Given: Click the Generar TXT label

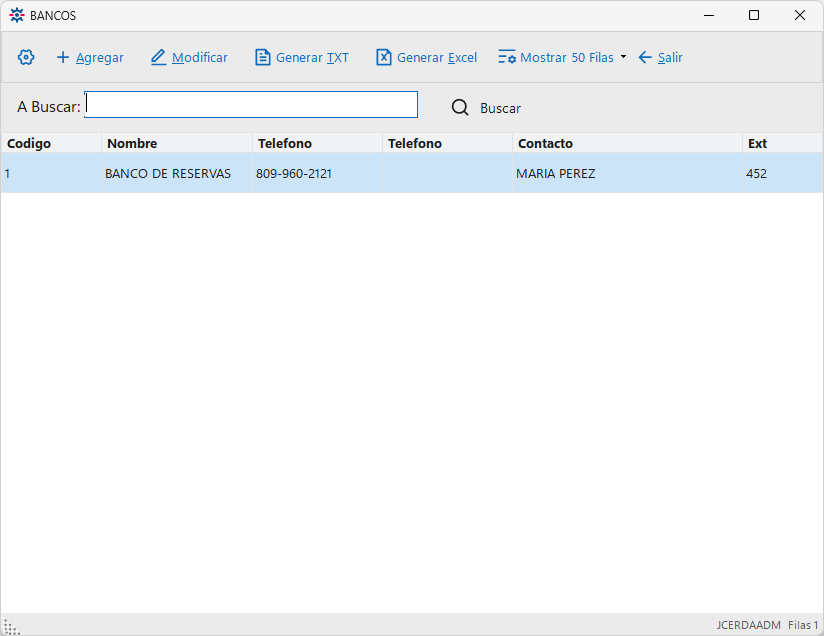Looking at the screenshot, I should tap(312, 57).
